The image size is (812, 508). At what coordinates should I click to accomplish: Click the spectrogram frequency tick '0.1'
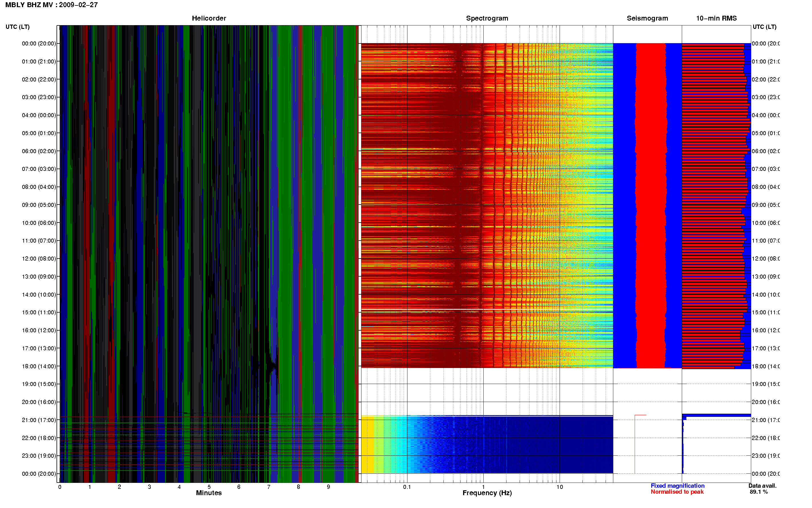407,487
